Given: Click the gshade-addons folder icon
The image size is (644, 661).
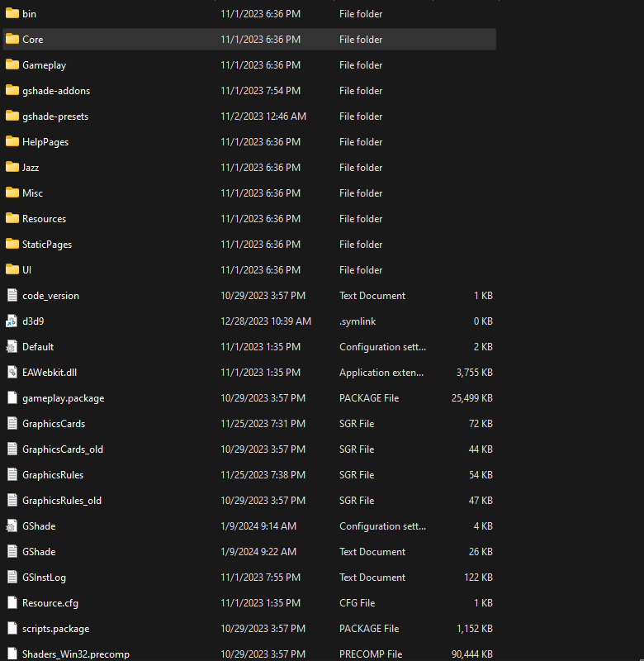Looking at the screenshot, I should tap(12, 91).
